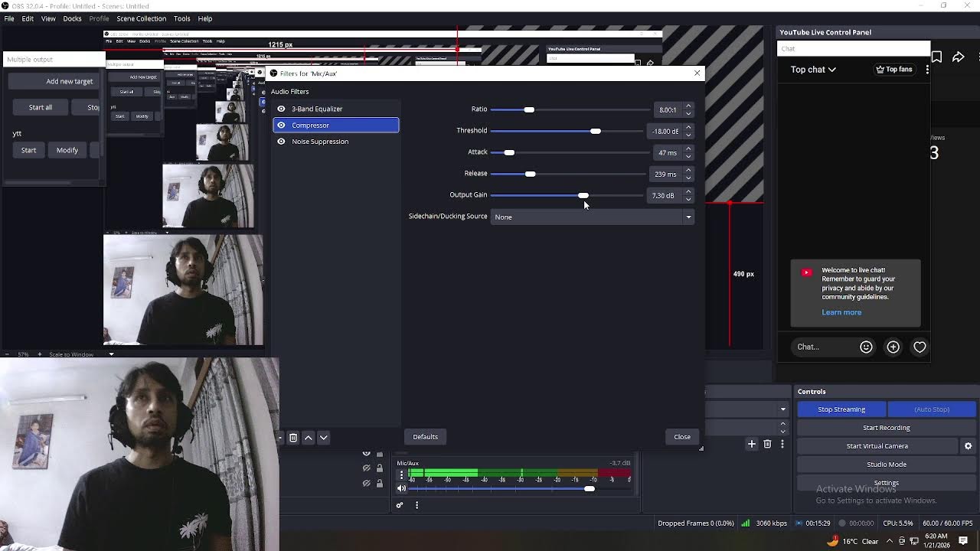Click Stop Streaming
The image size is (980, 551).
coord(841,409)
